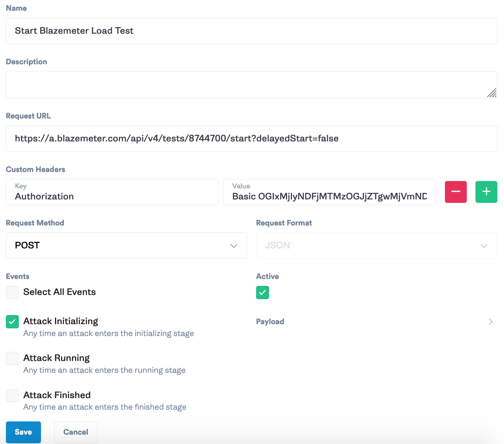
Task: Remove the Authorization header with minus button
Action: (x=456, y=192)
